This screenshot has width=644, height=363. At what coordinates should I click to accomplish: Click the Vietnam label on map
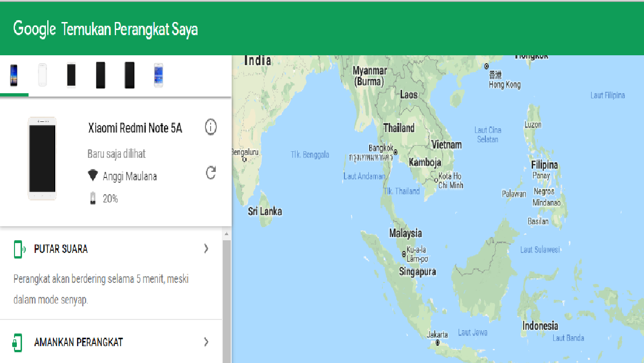(446, 145)
